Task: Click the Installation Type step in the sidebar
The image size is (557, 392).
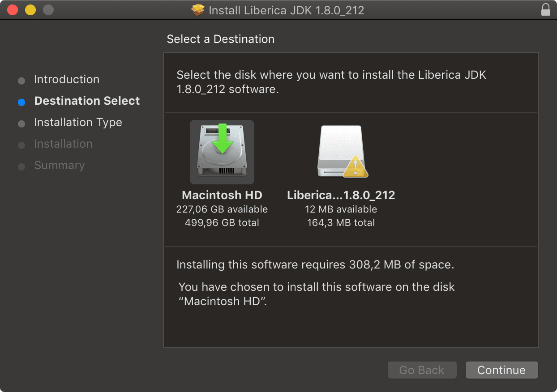Action: (x=77, y=122)
